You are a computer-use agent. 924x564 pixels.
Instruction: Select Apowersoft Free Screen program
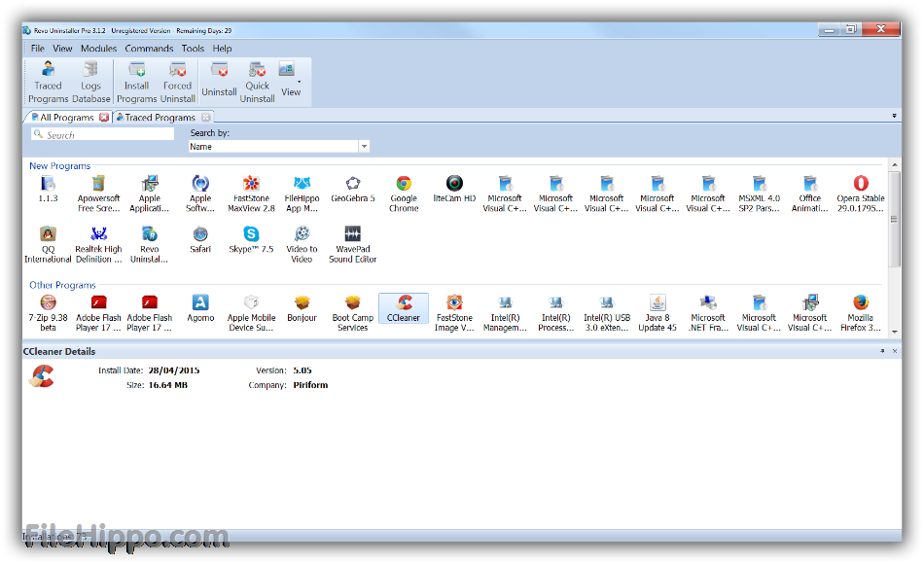pos(98,194)
